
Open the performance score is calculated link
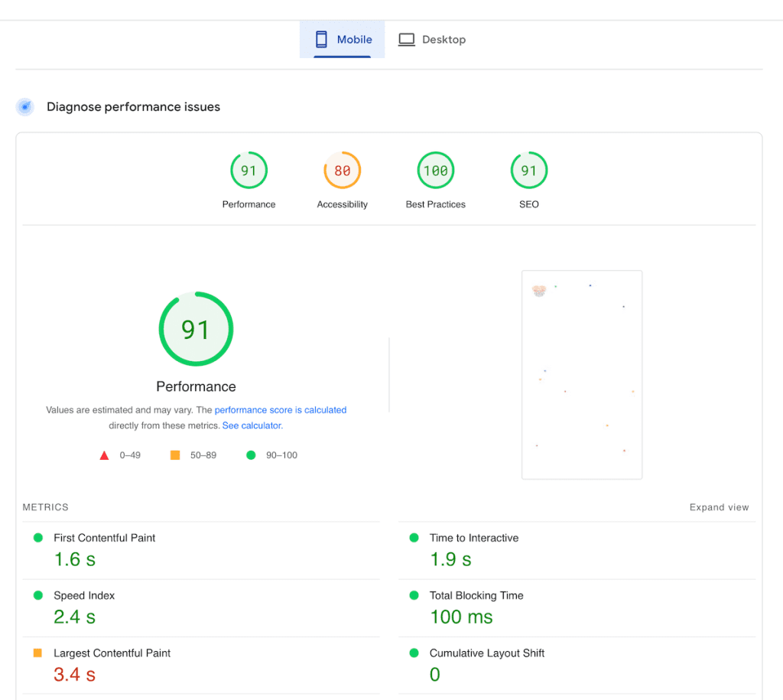pos(280,410)
